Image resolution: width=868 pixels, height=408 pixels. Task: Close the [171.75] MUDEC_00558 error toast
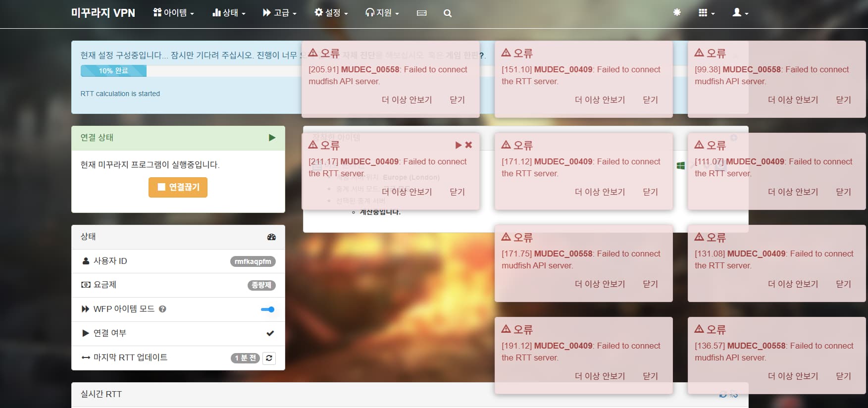(650, 284)
